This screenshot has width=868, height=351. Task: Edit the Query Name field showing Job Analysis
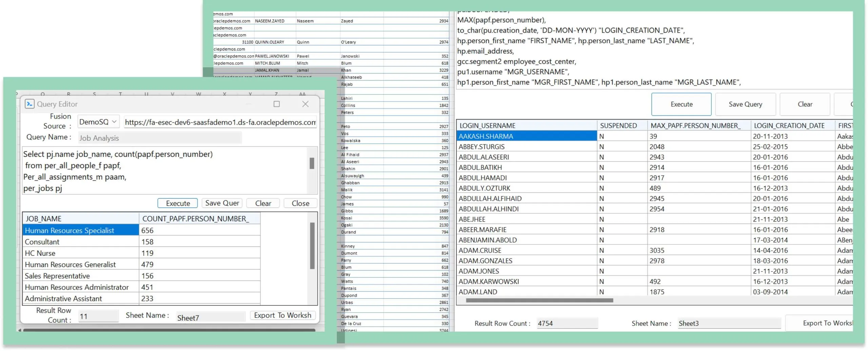pos(159,138)
